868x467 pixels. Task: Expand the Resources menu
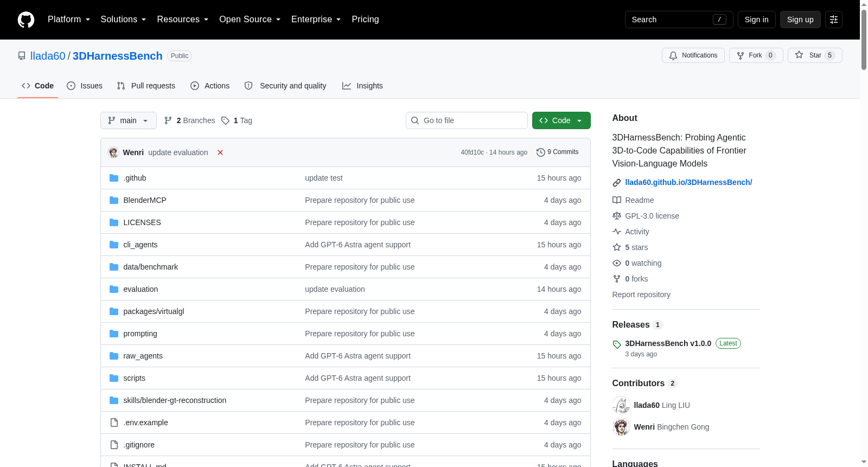(182, 20)
